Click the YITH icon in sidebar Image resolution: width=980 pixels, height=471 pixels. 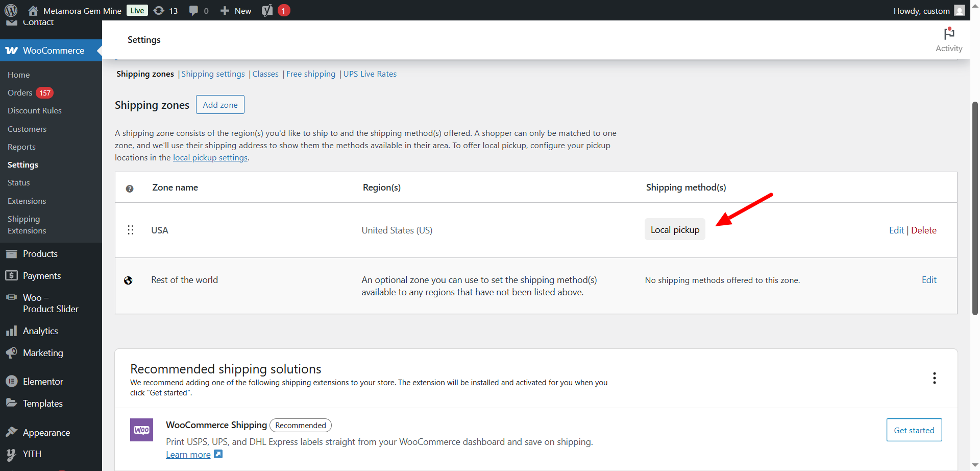pyautogui.click(x=11, y=455)
